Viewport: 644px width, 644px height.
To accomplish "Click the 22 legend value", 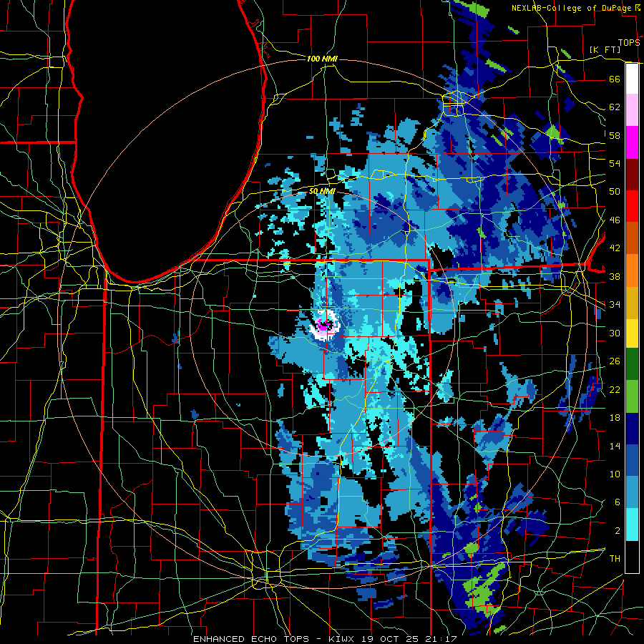I will pos(615,389).
